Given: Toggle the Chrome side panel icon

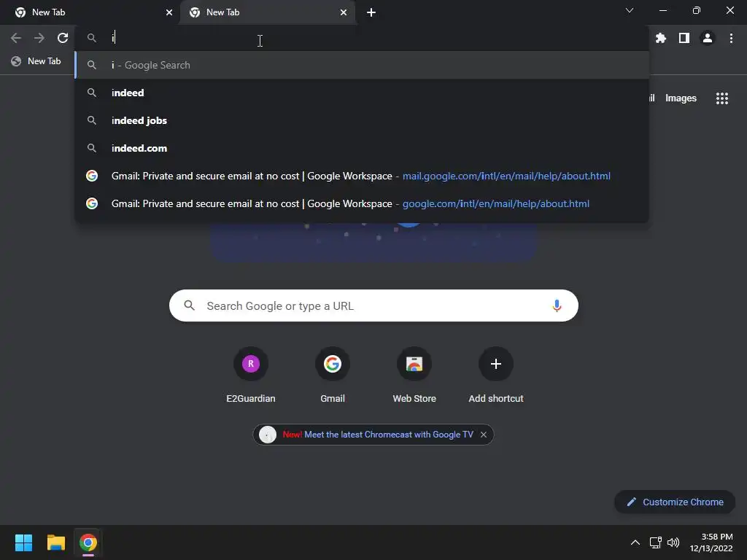Looking at the screenshot, I should (684, 38).
